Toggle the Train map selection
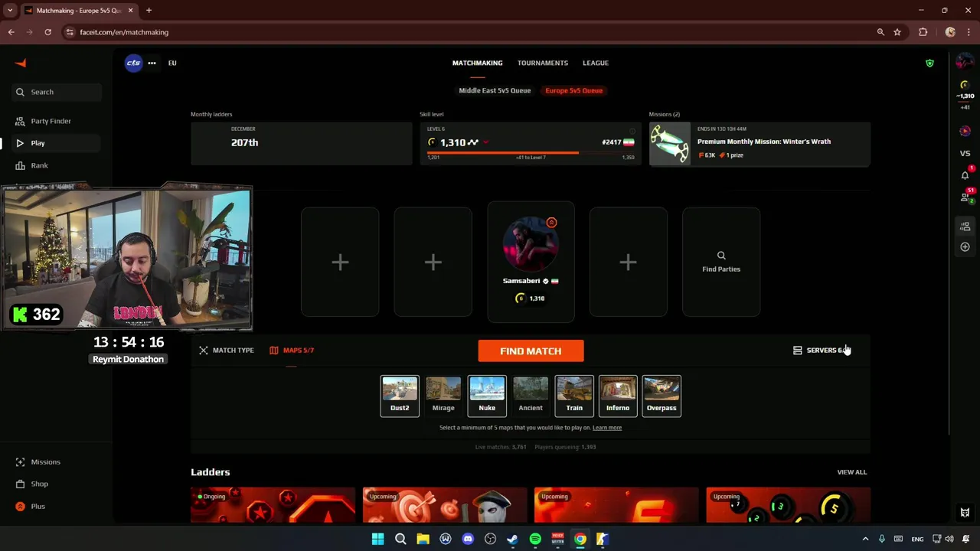The width and height of the screenshot is (980, 551). point(574,396)
